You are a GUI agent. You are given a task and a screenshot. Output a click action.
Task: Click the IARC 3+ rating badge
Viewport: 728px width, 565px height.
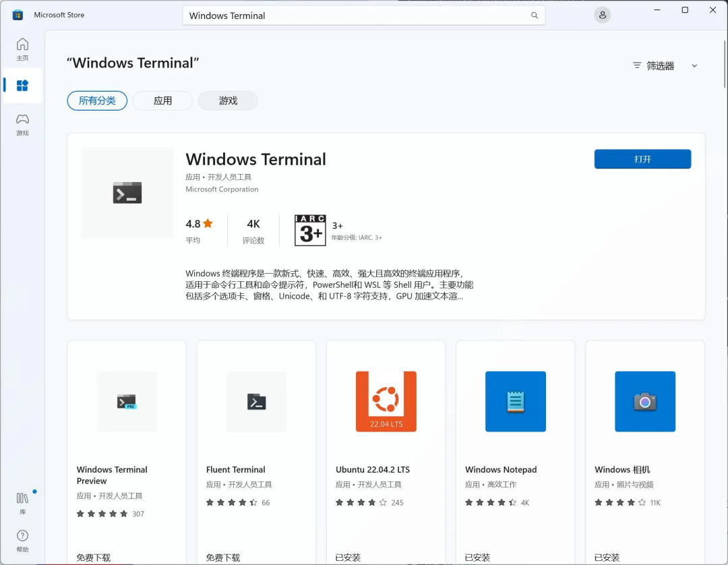(310, 231)
